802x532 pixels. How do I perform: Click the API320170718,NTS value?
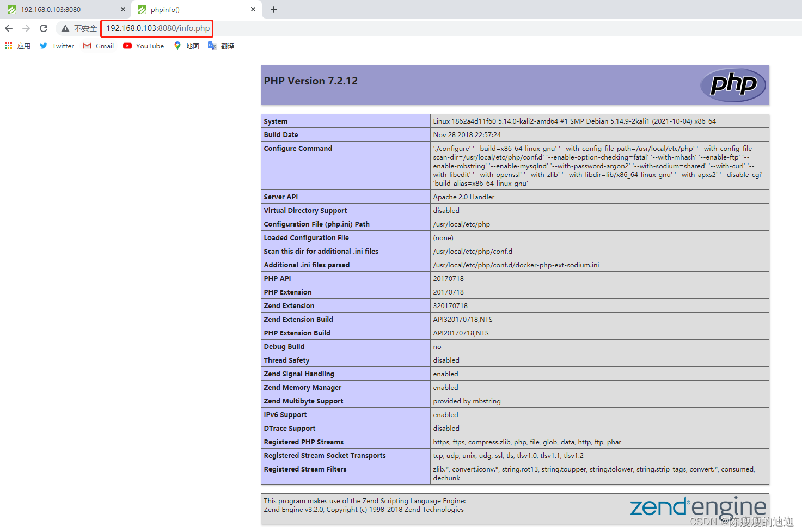point(463,319)
